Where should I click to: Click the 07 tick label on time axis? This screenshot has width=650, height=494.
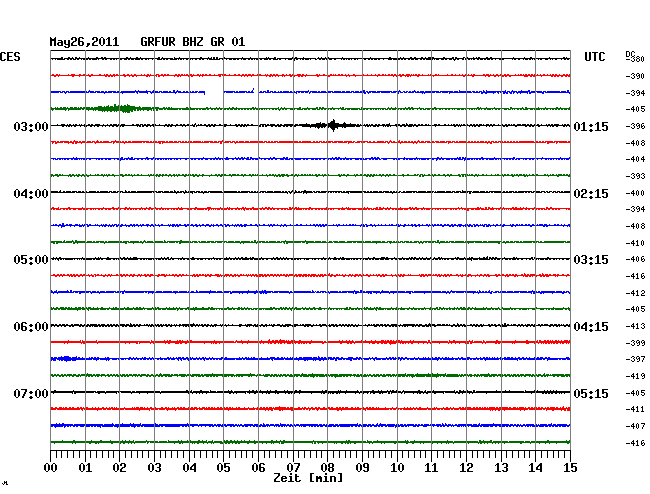tap(293, 468)
